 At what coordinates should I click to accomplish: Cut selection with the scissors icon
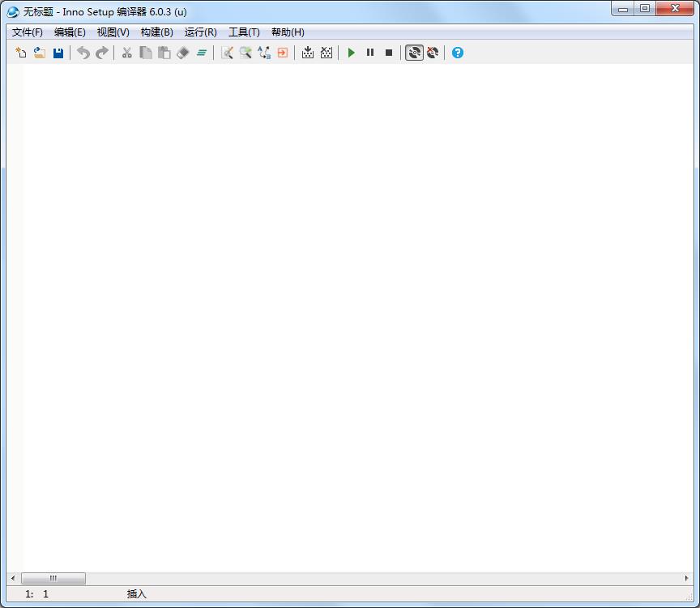coord(126,53)
